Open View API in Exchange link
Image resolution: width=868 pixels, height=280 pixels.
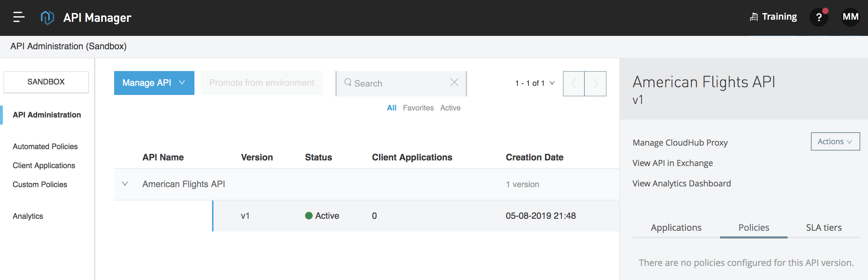[x=672, y=163]
